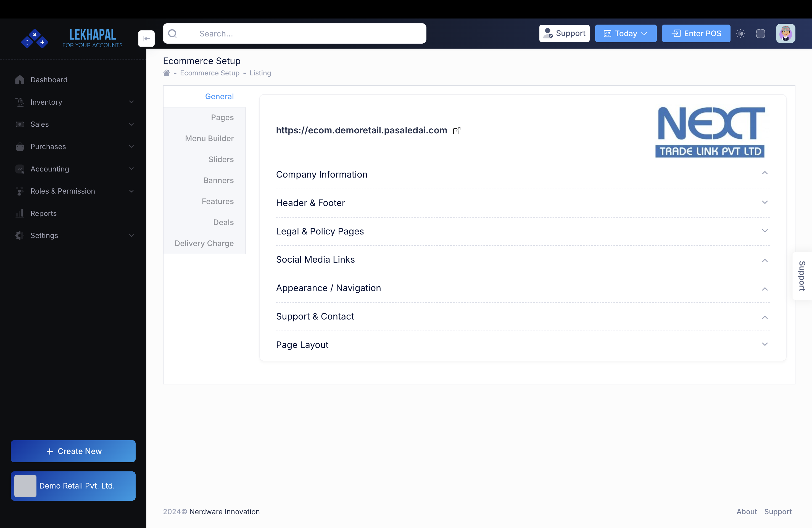Click the sidebar collapse arrow icon

(146, 39)
